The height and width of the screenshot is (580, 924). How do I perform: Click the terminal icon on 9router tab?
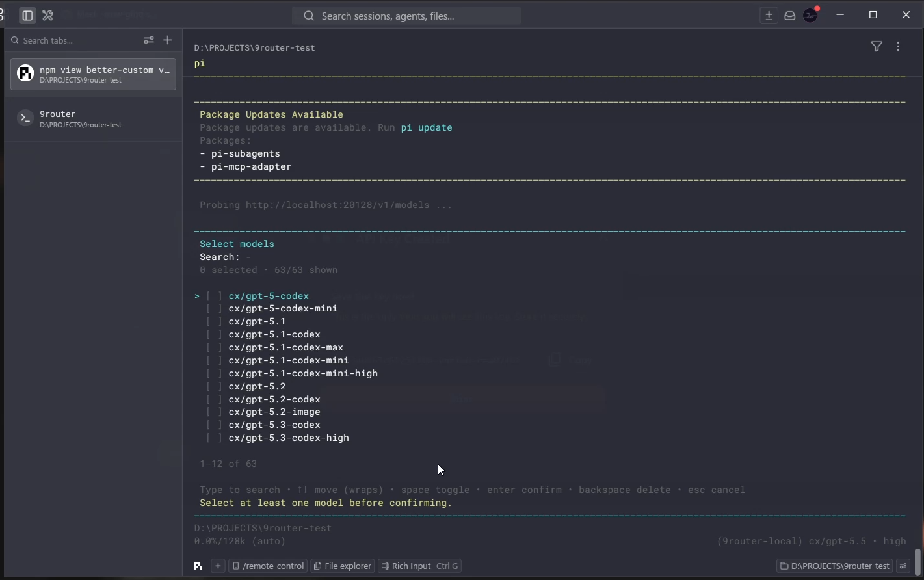pos(25,118)
